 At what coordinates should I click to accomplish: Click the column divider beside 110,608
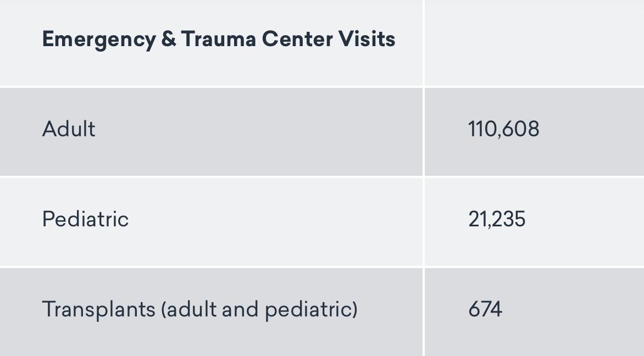(424, 132)
